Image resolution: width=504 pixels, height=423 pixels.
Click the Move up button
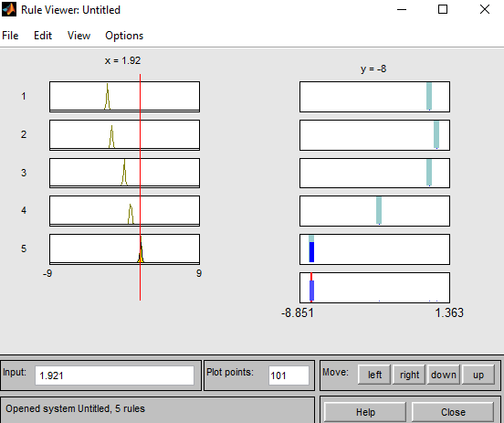coord(478,375)
